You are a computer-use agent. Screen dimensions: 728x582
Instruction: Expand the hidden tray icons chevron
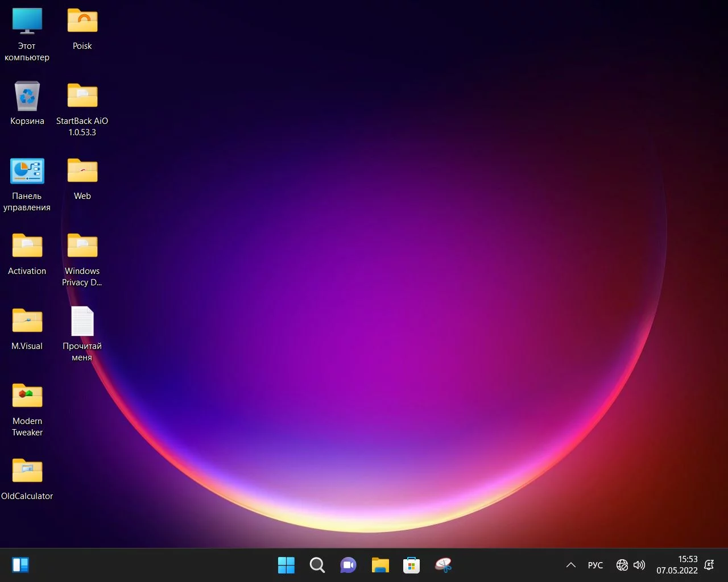[x=570, y=565]
